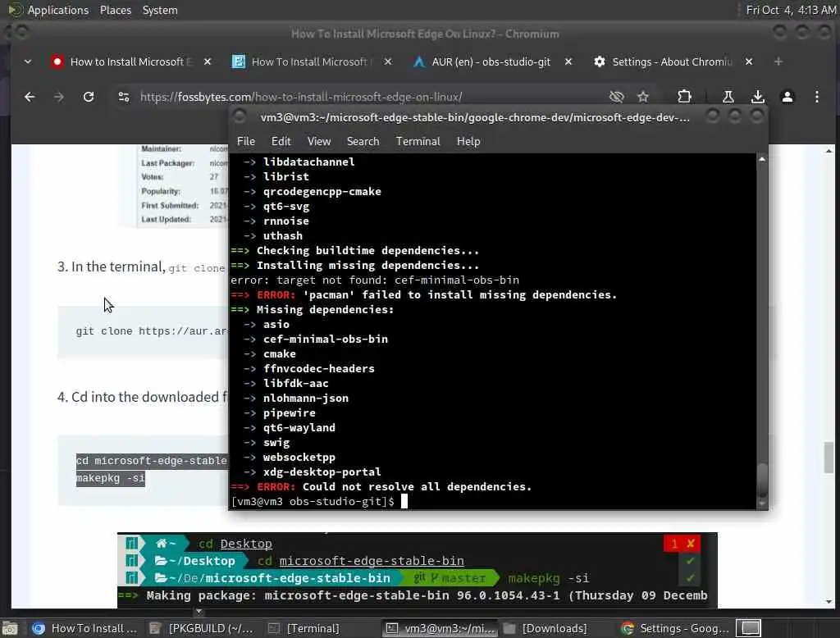
Task: Click the 'cd microsoft-edge-stable' highlighted code
Action: [152, 461]
